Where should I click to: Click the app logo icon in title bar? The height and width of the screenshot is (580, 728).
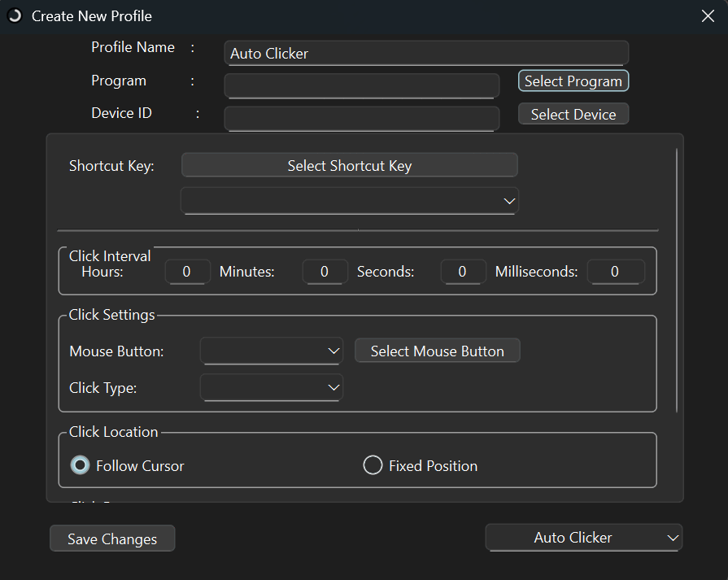[x=15, y=15]
